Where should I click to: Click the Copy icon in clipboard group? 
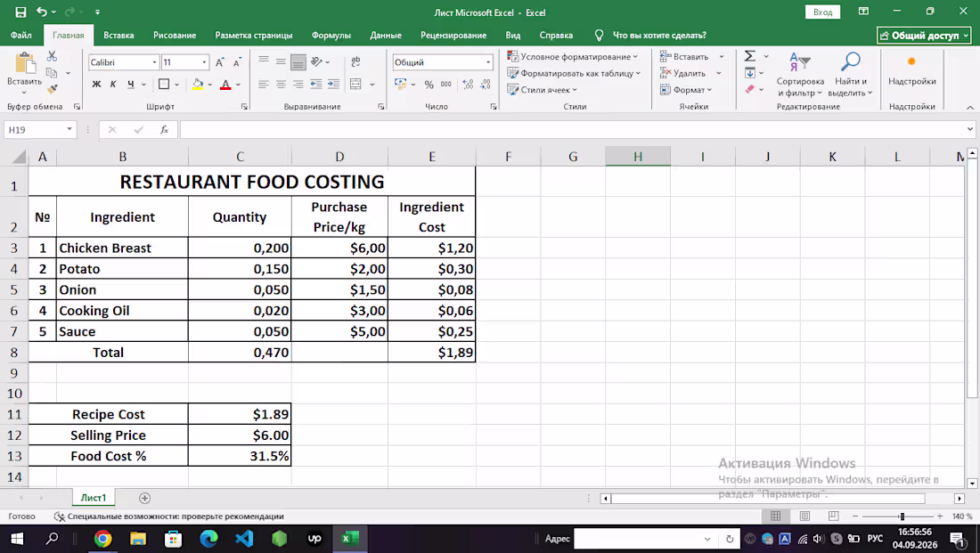click(52, 73)
